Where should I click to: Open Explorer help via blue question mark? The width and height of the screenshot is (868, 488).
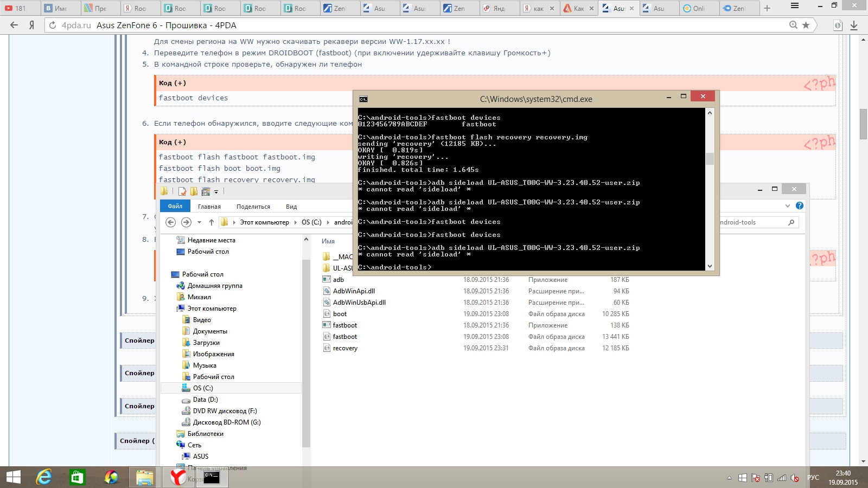click(x=799, y=206)
